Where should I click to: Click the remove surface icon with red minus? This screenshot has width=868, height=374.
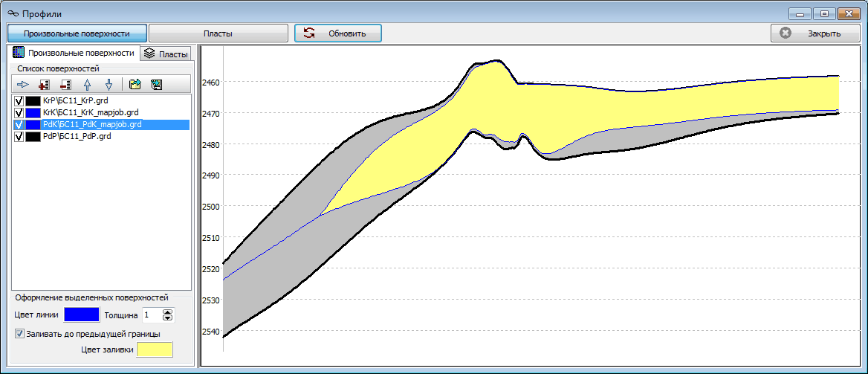66,84
